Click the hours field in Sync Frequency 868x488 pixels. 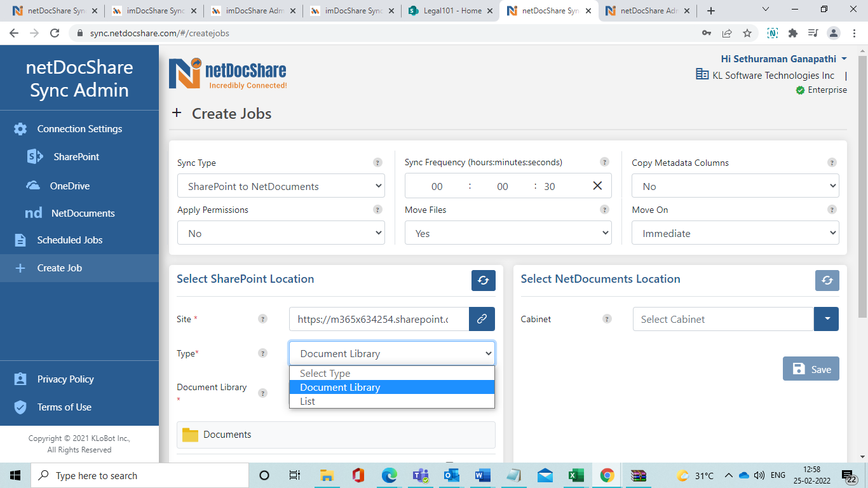point(437,186)
